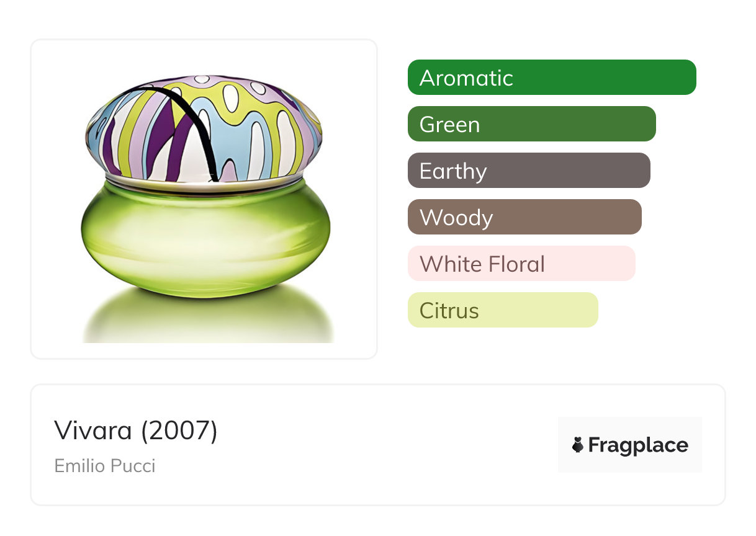Open the Vivara (2007) title
Viewport: 756px width, 536px height.
click(136, 430)
